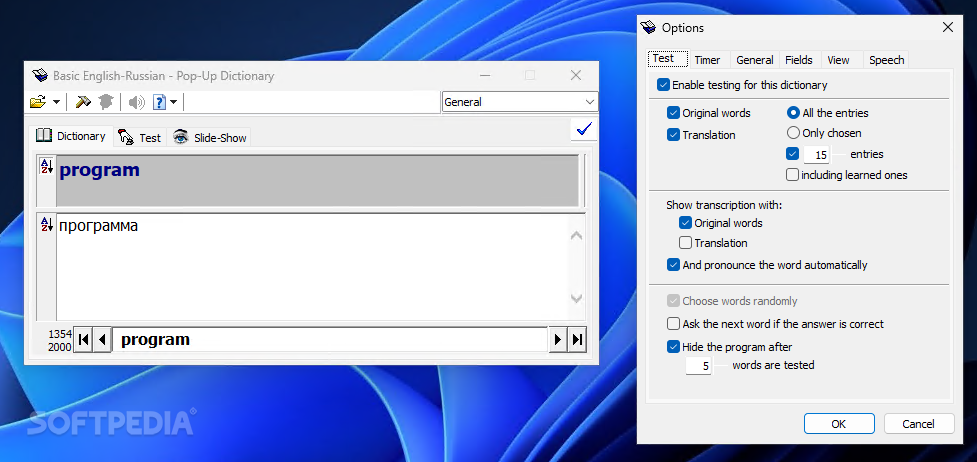Open the Fields tab in Options
Screen dimensions: 977x462
tap(799, 60)
